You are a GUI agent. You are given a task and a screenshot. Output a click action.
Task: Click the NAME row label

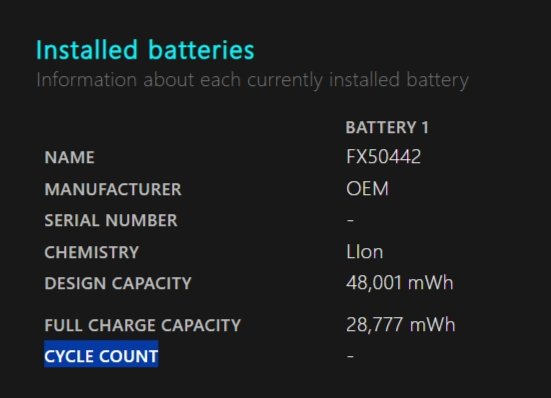pyautogui.click(x=69, y=157)
